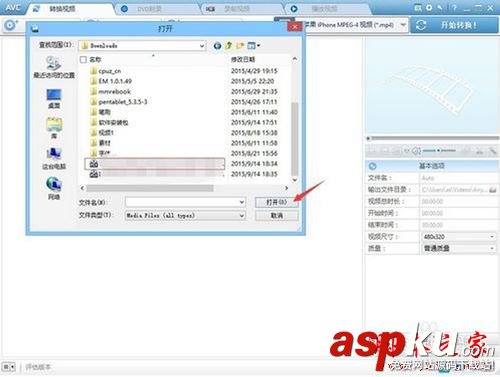Open the view menu dropdown in dialog toolbar
500x377 pixels.
click(x=253, y=45)
